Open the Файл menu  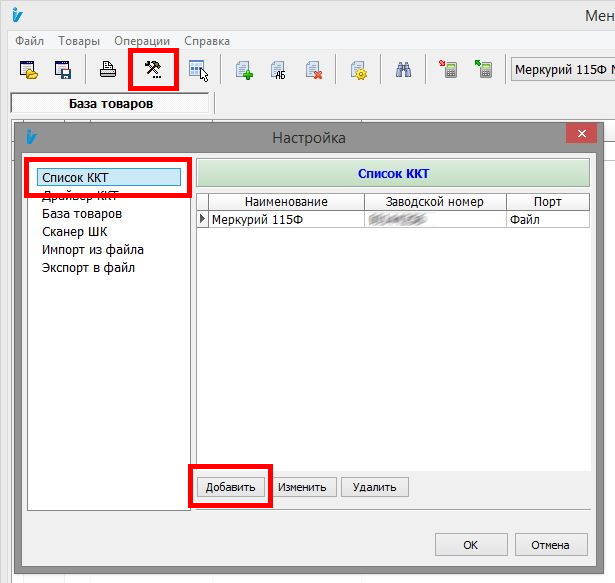coord(30,41)
